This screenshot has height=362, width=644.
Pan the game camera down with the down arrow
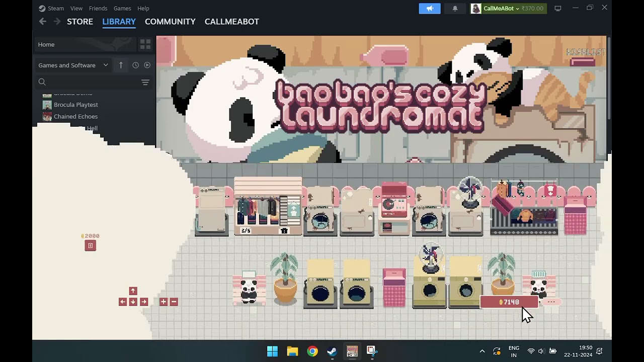click(133, 302)
